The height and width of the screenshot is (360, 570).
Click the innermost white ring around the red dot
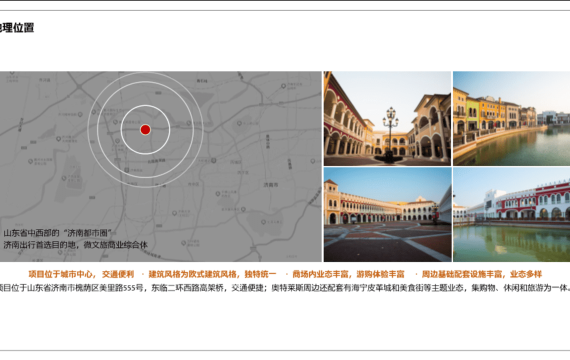[x=145, y=105]
